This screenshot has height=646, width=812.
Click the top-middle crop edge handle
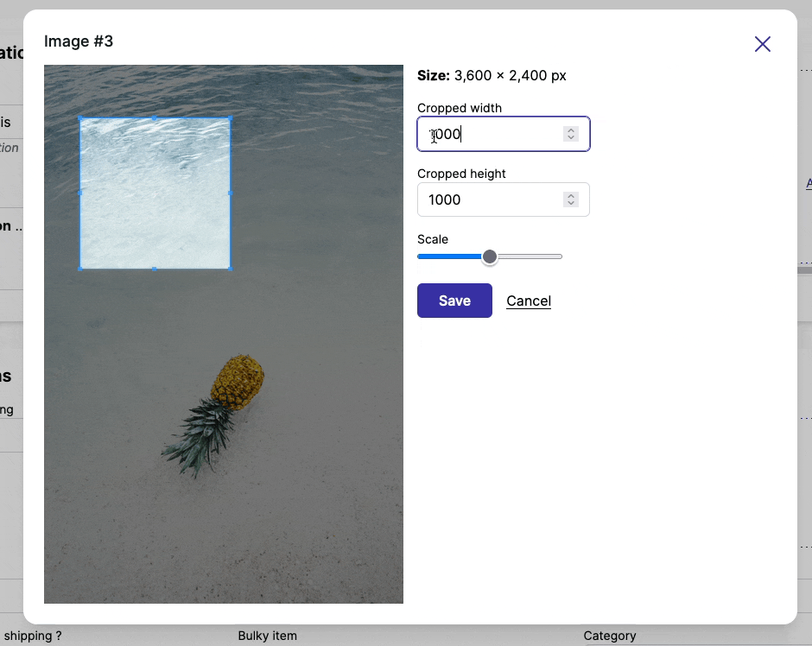pyautogui.click(x=155, y=118)
